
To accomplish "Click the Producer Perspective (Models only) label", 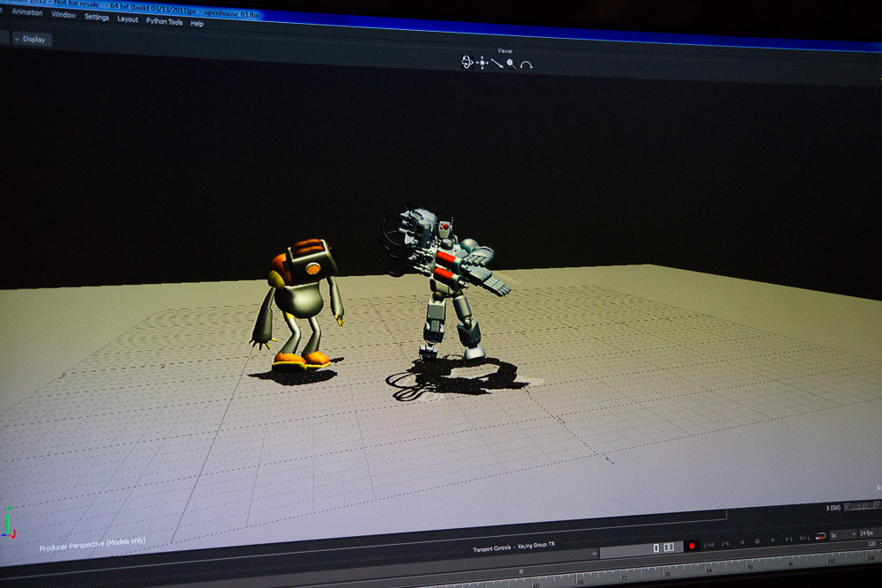I will point(93,544).
